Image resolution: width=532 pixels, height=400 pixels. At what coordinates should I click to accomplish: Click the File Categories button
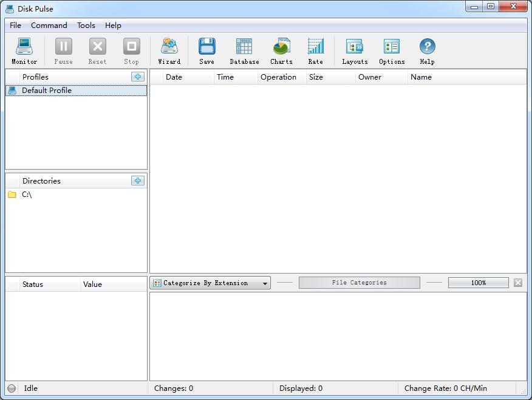(359, 283)
